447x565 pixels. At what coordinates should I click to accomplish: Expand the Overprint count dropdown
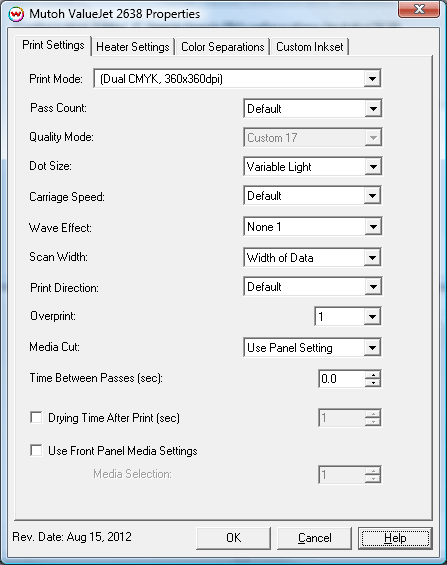point(348,317)
